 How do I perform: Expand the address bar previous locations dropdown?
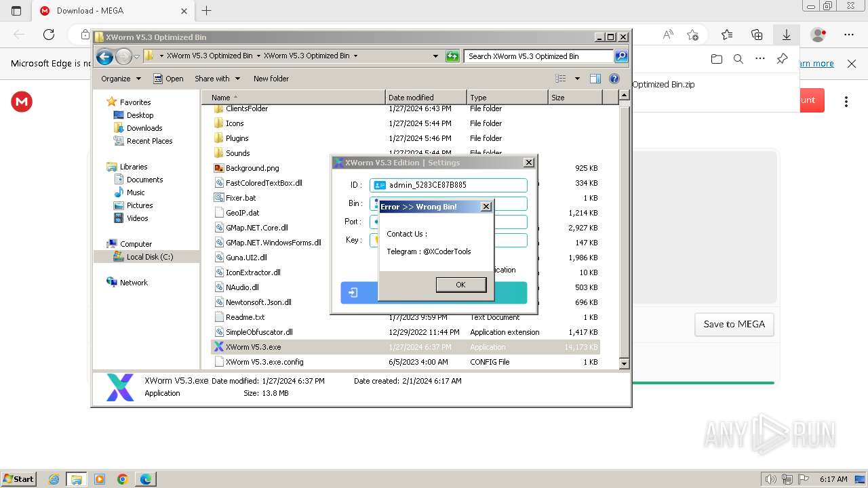[435, 56]
